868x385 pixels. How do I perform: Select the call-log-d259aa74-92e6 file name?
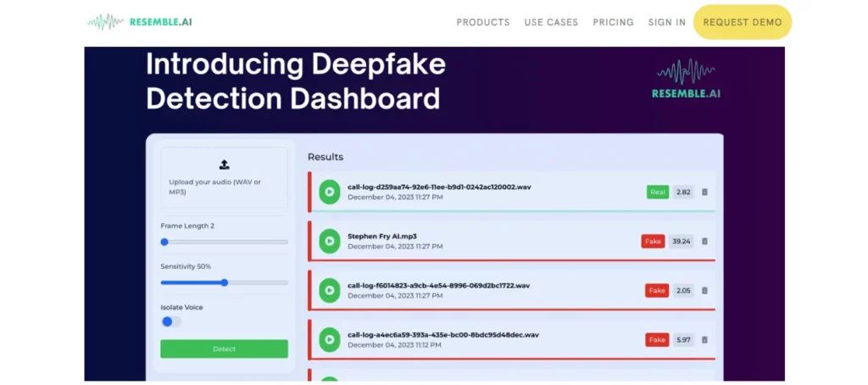439,187
